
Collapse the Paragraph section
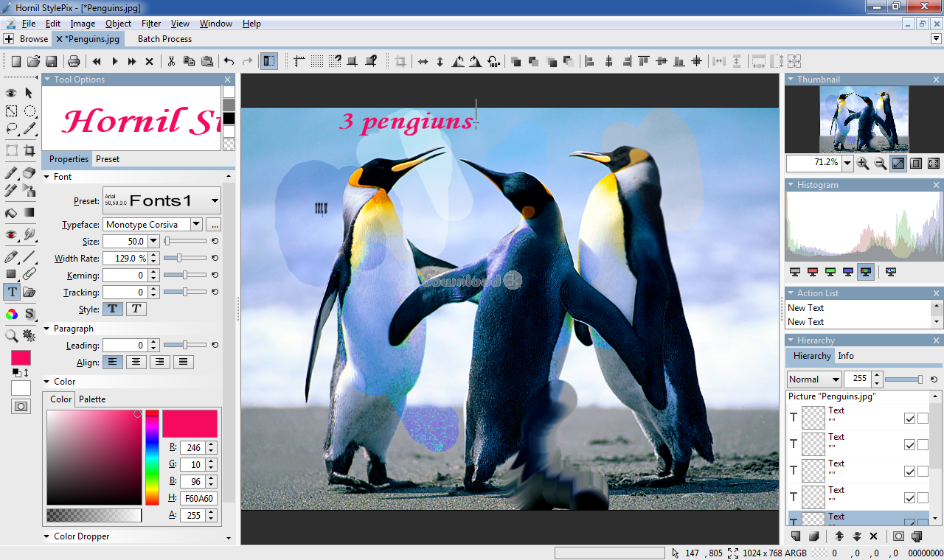47,329
